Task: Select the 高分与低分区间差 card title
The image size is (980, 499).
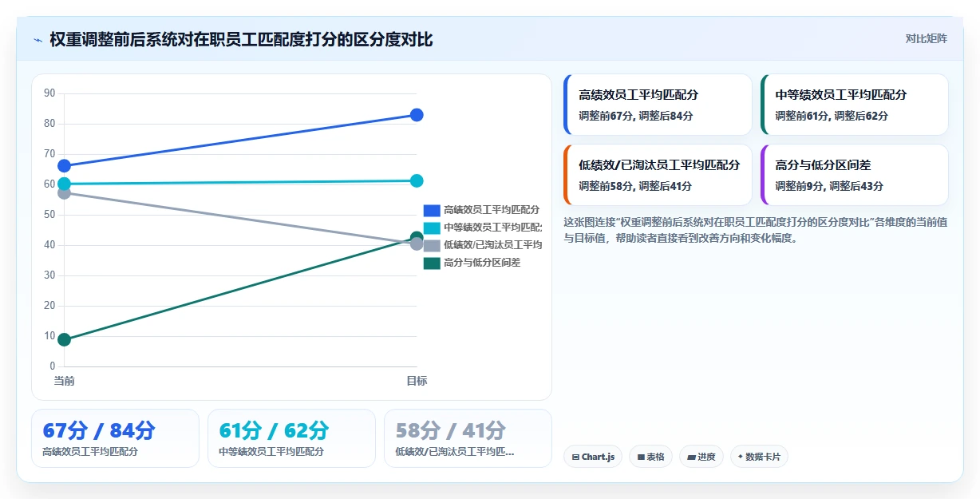Action: (823, 165)
